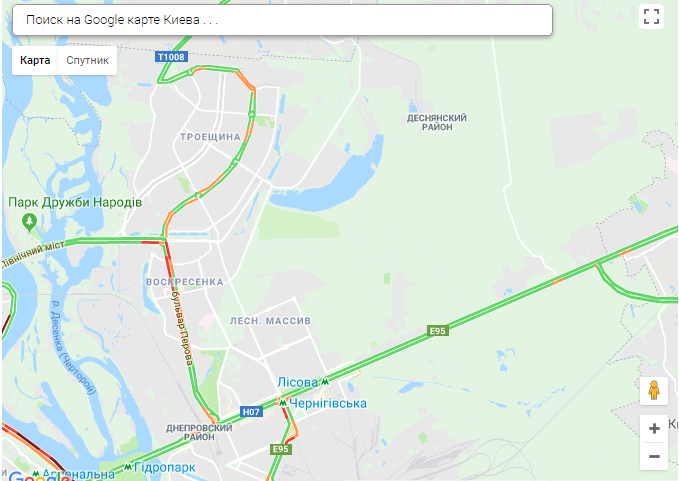Viewport: 679px width, 481px height.
Task: Click the Парк Дружби Народів label
Action: coord(75,202)
